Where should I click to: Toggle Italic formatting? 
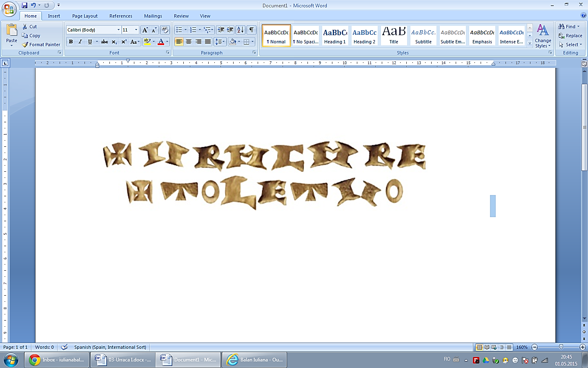tap(80, 42)
